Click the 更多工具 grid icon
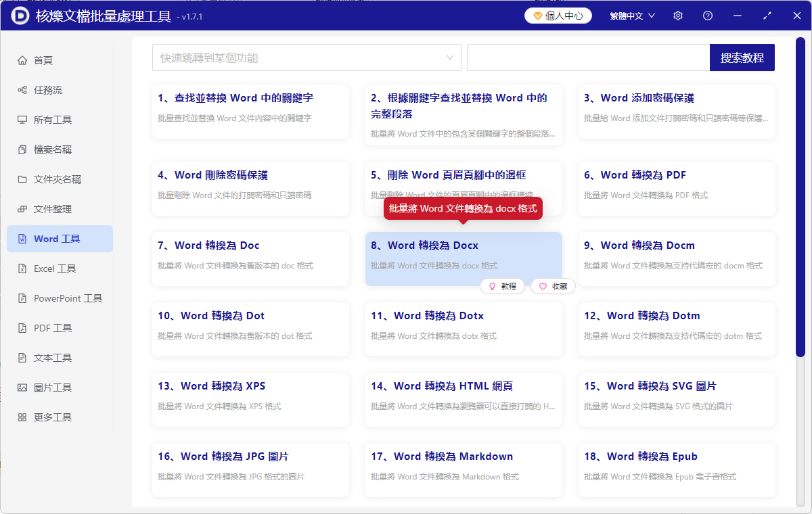This screenshot has width=812, height=514. pyautogui.click(x=22, y=417)
